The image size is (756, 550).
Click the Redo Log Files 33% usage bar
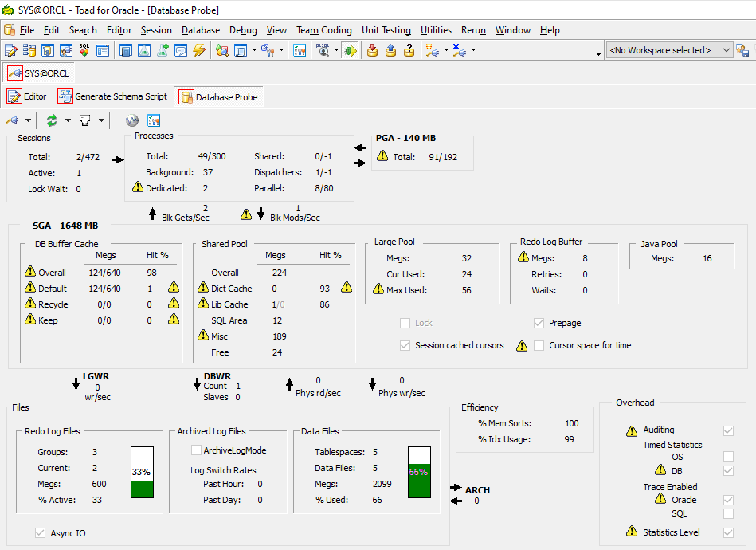click(x=142, y=472)
